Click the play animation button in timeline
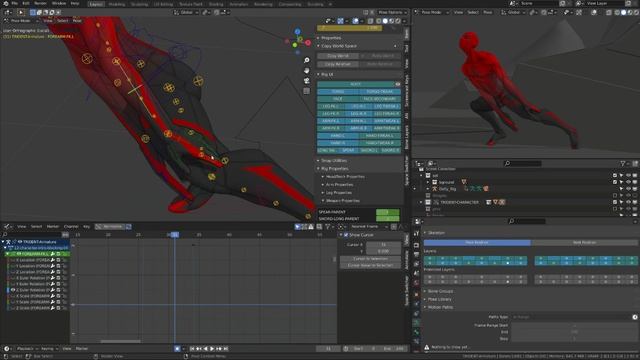The width and height of the screenshot is (640, 360). [x=212, y=349]
